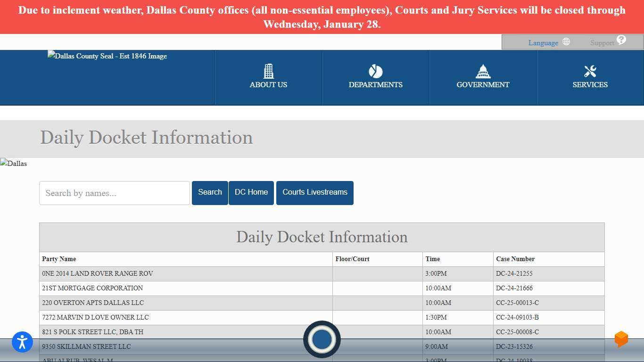Open the accessibility widget in the corner
This screenshot has height=362, width=644.
22,342
